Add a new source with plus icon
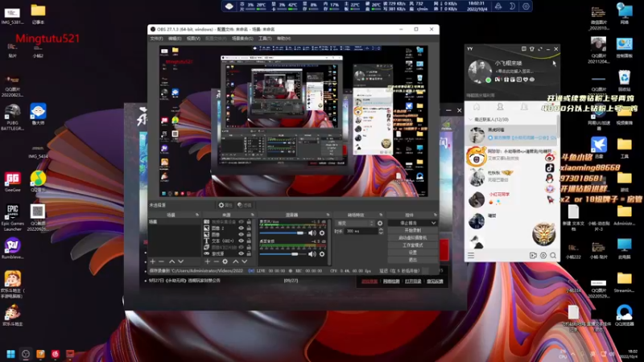 tap(208, 261)
